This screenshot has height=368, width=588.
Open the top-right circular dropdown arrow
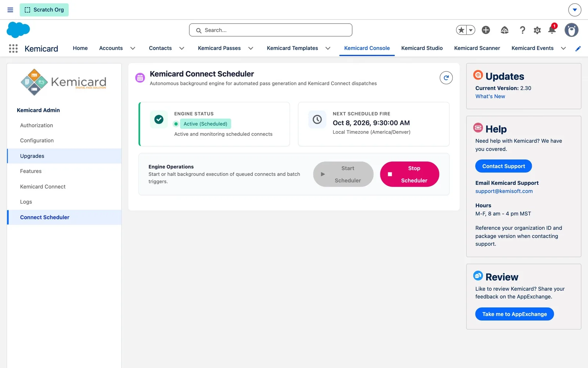pyautogui.click(x=575, y=10)
